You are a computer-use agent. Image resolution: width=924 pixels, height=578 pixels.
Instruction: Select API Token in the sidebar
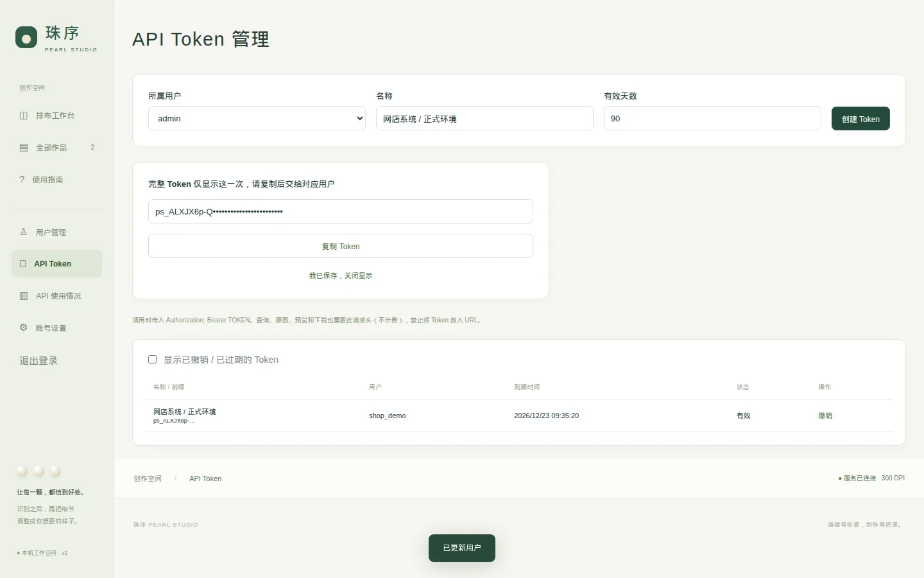(56, 264)
